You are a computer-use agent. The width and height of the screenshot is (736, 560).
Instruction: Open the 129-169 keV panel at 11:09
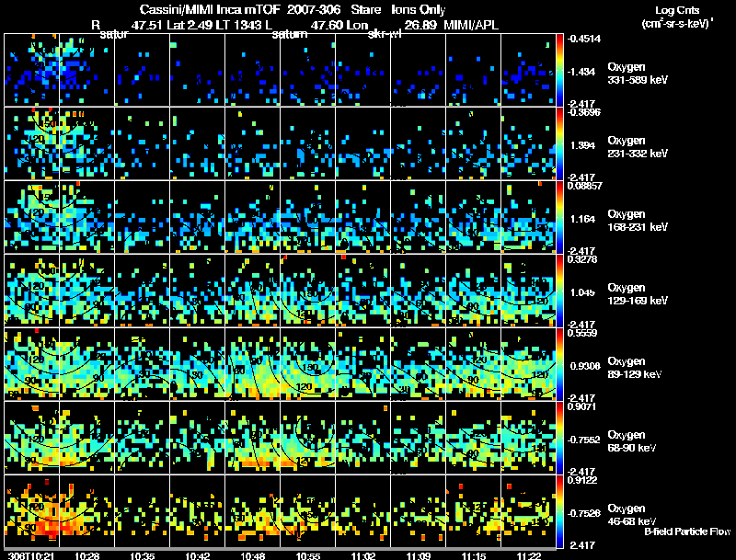click(x=418, y=291)
